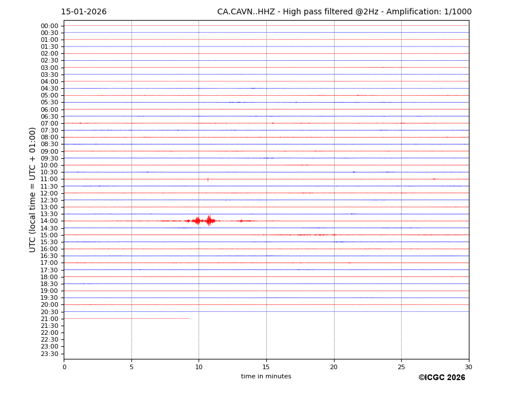Click the x-axis tick label 25
This screenshot has width=532, height=399.
click(x=401, y=367)
